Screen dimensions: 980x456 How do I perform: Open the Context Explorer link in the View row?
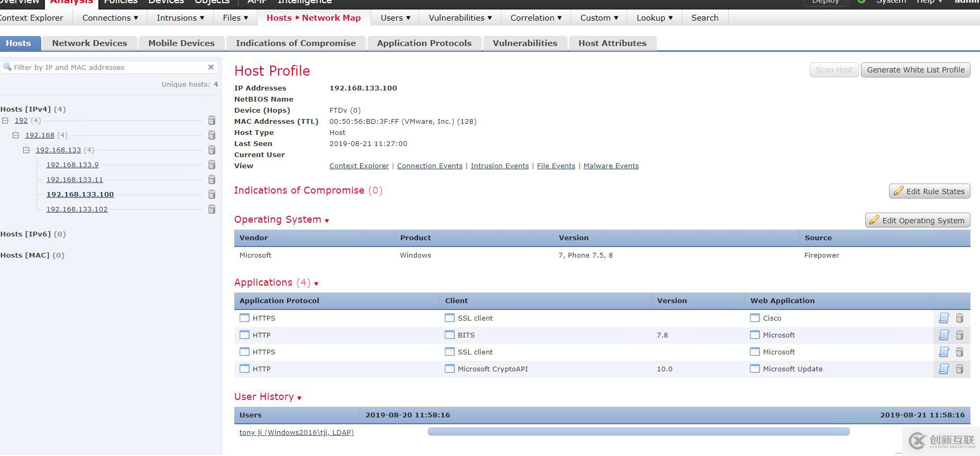(359, 166)
